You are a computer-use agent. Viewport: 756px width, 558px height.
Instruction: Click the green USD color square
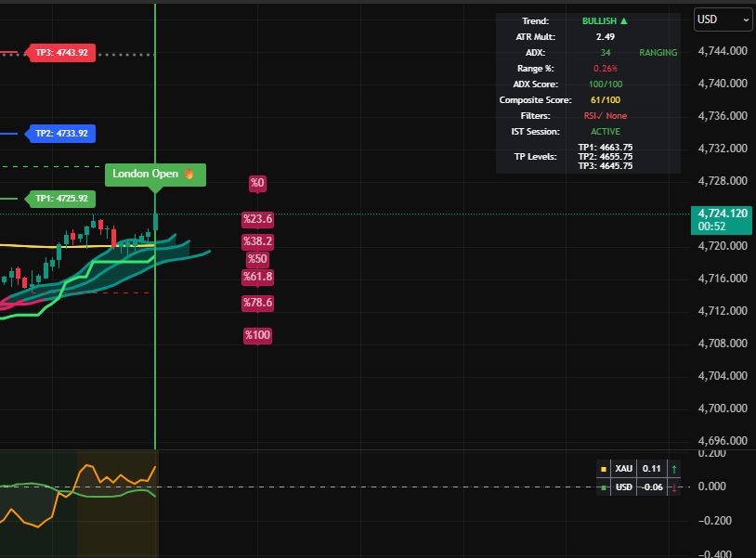coord(604,487)
